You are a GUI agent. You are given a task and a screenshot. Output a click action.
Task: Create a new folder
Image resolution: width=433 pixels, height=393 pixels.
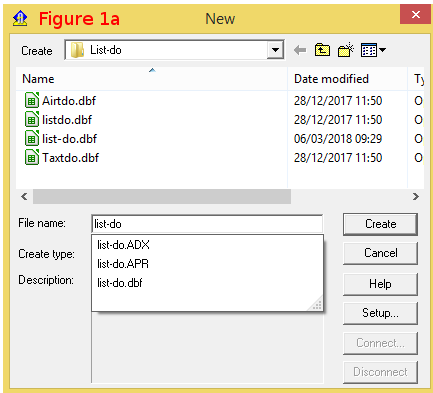click(346, 50)
